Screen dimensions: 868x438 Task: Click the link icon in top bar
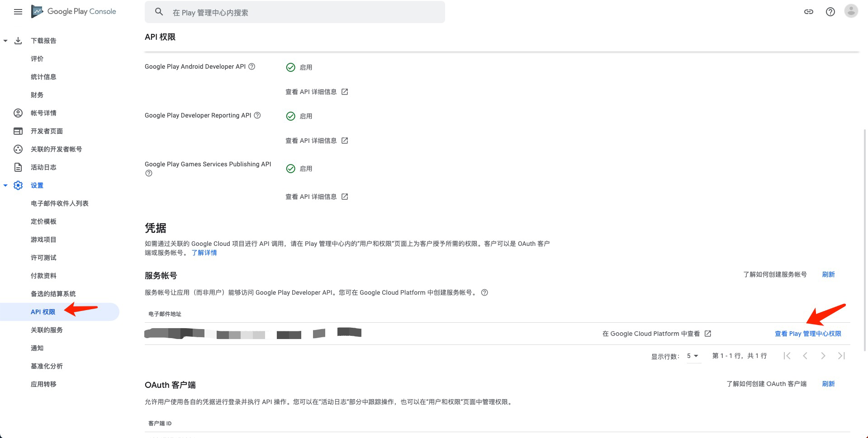(809, 12)
